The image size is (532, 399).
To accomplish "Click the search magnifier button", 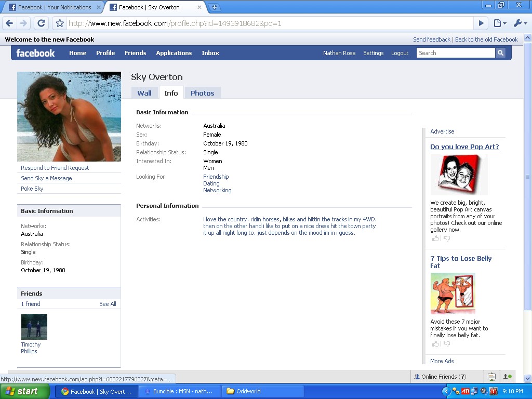I will coord(500,53).
